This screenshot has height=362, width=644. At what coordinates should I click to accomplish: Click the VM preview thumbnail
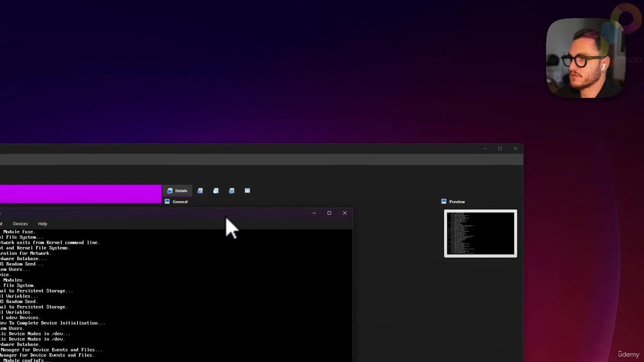tap(480, 233)
